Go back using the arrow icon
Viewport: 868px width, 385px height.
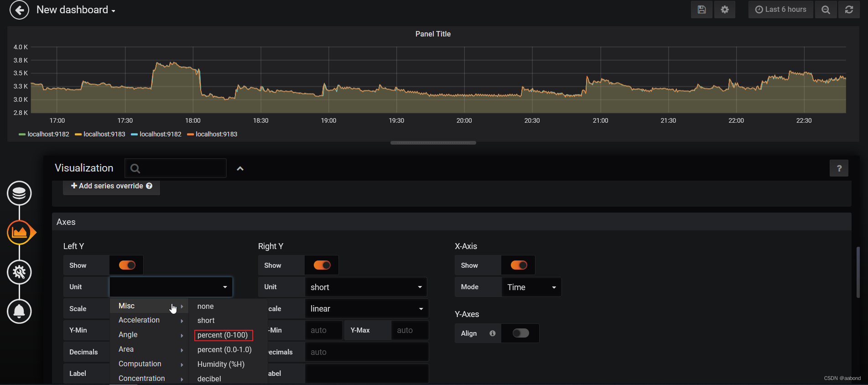click(19, 10)
